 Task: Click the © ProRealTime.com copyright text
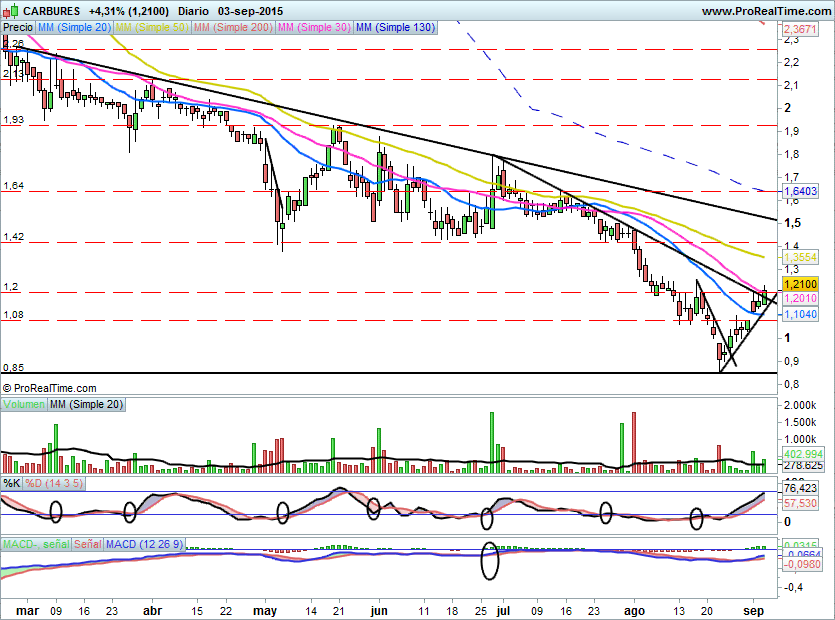pyautogui.click(x=50, y=388)
